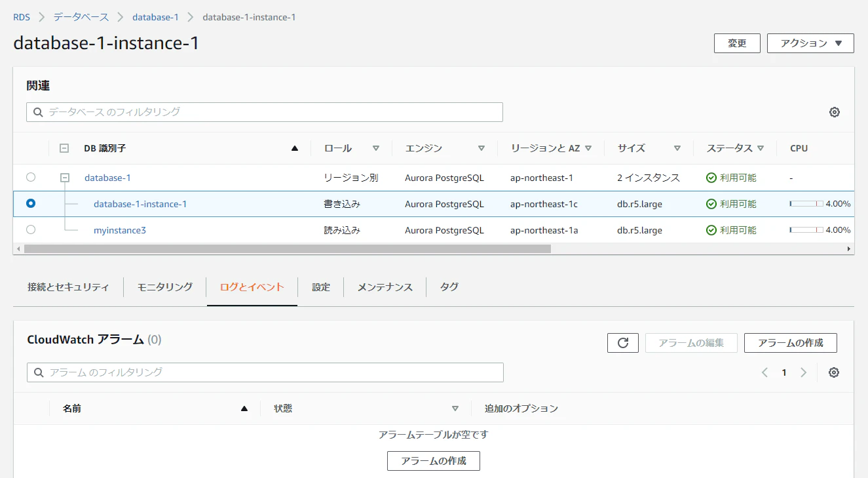The image size is (868, 478).
Task: Open database-1 breadcrumb link
Action: point(155,17)
